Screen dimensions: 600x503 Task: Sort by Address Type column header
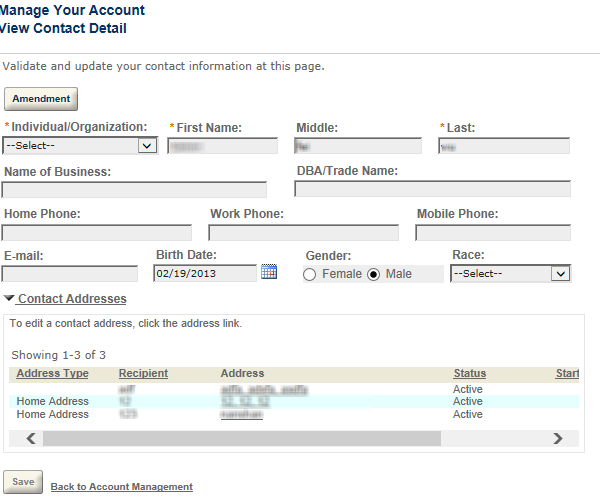click(53, 374)
